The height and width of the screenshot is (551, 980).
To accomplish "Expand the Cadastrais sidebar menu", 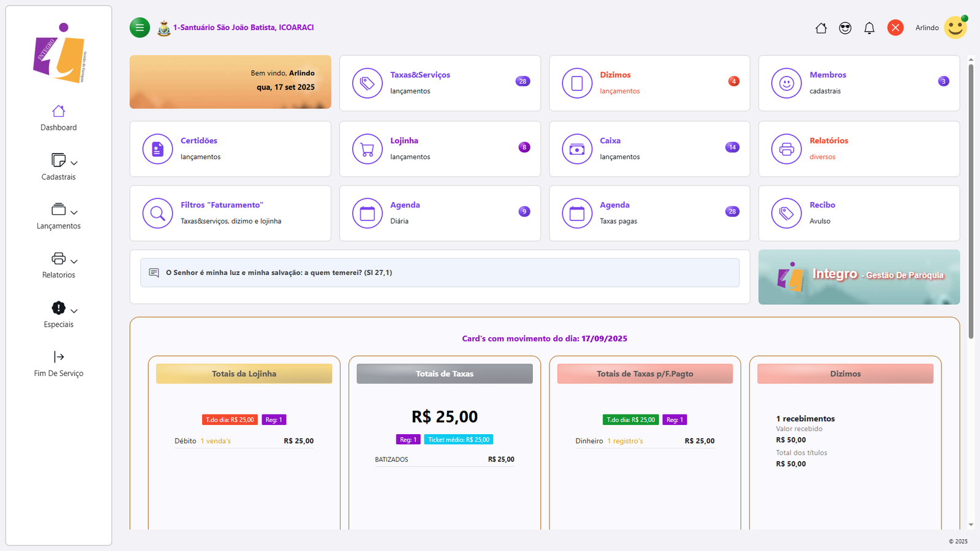I will [59, 167].
